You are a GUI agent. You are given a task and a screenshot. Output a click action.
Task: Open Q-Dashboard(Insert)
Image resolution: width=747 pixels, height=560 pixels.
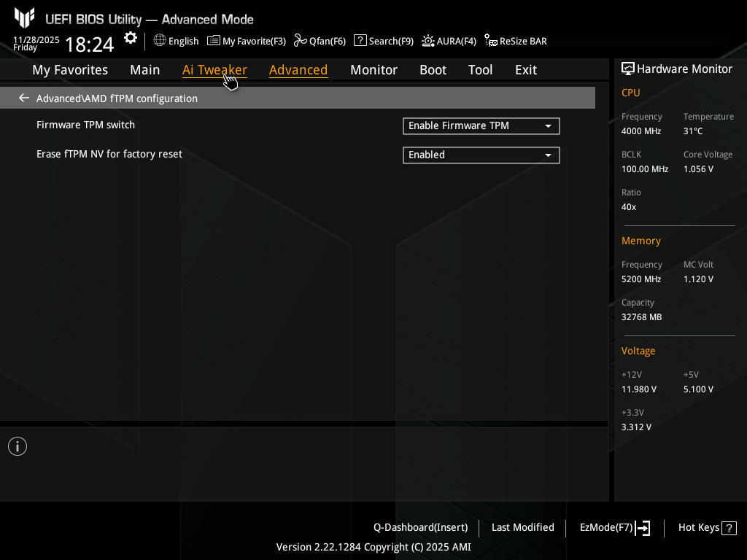tap(420, 527)
